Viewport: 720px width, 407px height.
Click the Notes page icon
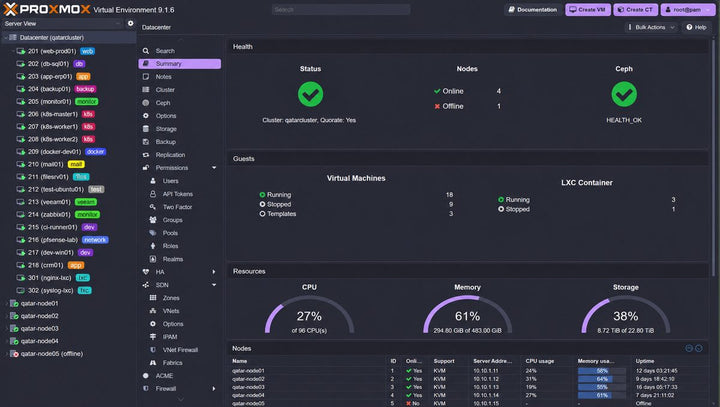146,77
